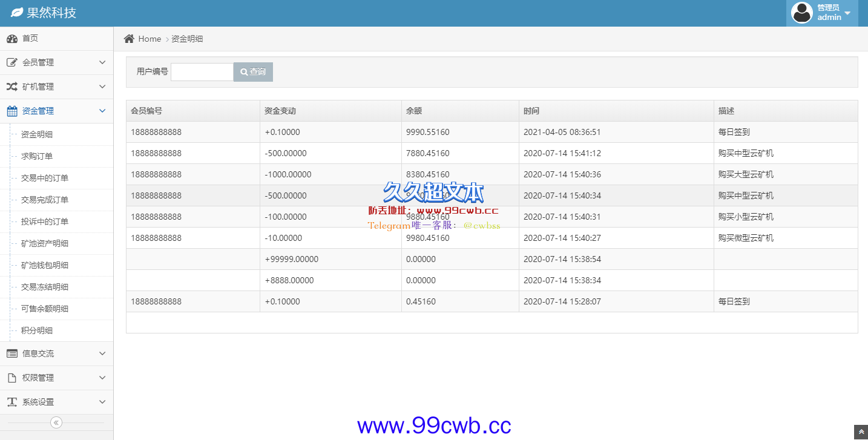The width and height of the screenshot is (868, 440).
Task: Open the admin dropdown arrow
Action: 847,13
